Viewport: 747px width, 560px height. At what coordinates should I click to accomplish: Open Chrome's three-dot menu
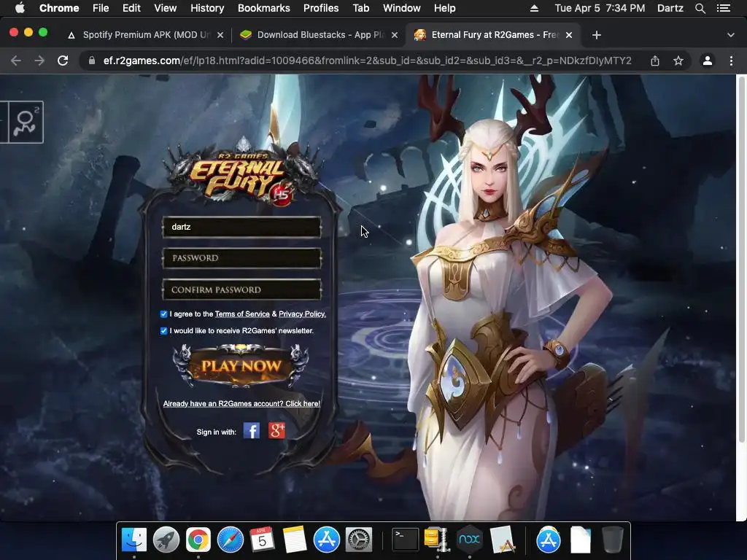731,61
